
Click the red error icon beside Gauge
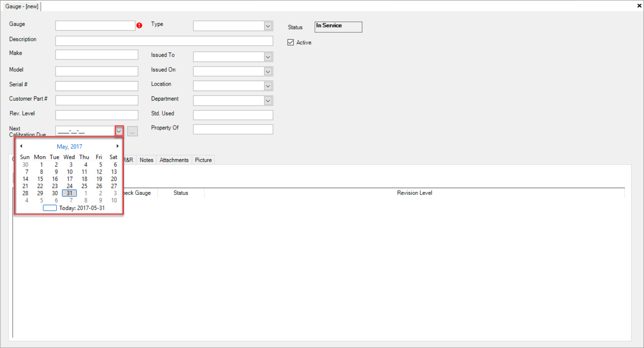point(139,26)
